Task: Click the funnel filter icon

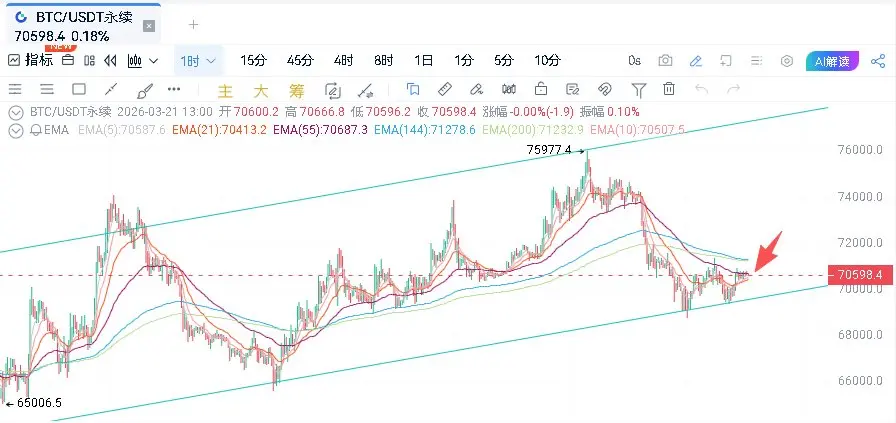Action: point(638,90)
